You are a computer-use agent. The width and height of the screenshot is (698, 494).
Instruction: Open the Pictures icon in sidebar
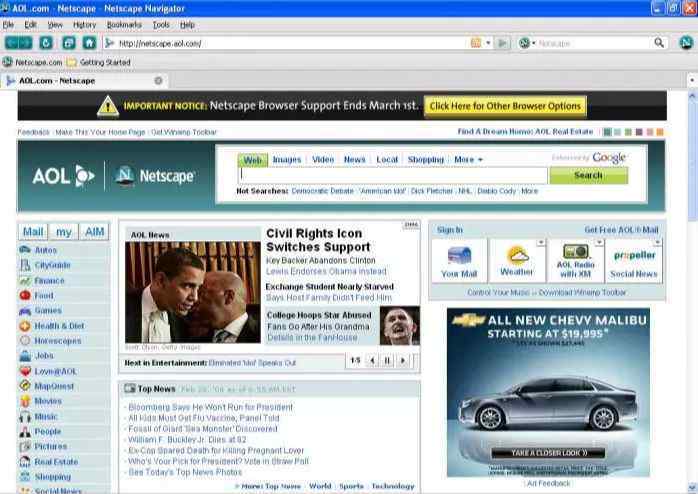tap(25, 446)
